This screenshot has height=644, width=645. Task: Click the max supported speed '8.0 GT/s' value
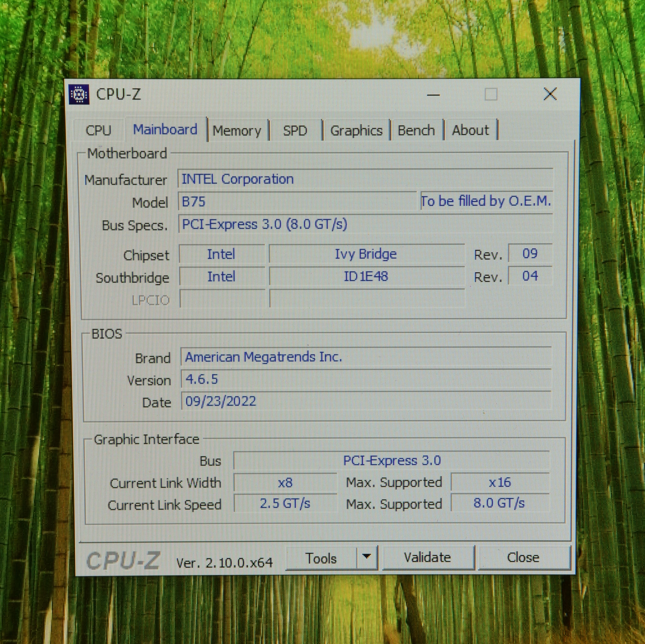pos(500,503)
